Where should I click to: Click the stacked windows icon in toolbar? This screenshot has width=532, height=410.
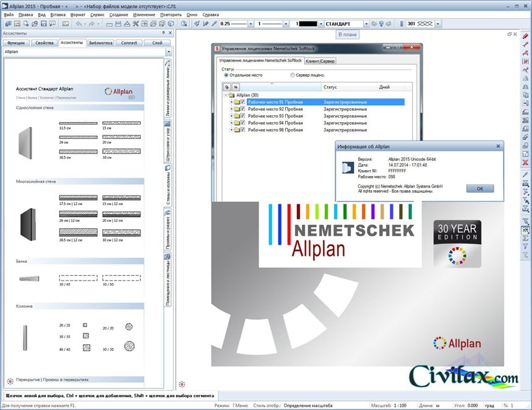162,24
